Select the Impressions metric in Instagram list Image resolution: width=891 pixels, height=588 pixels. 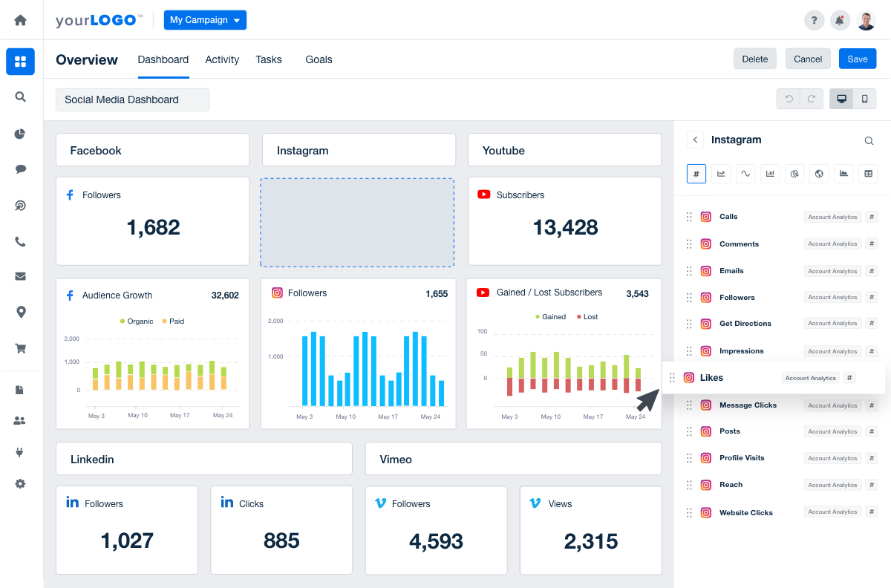pos(780,351)
